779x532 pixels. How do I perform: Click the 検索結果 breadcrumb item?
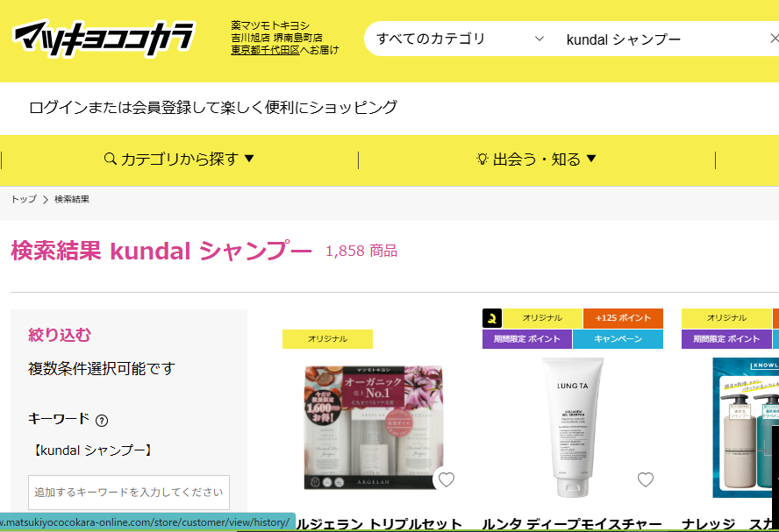72,199
